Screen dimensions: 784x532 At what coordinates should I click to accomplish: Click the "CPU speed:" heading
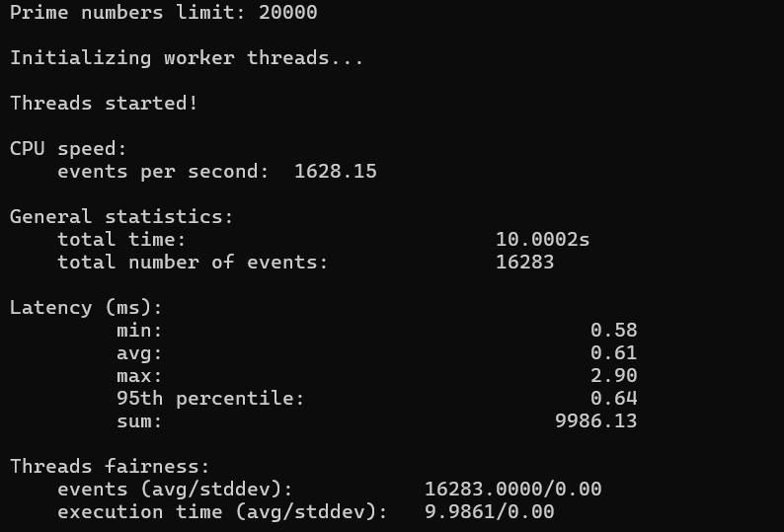point(68,149)
